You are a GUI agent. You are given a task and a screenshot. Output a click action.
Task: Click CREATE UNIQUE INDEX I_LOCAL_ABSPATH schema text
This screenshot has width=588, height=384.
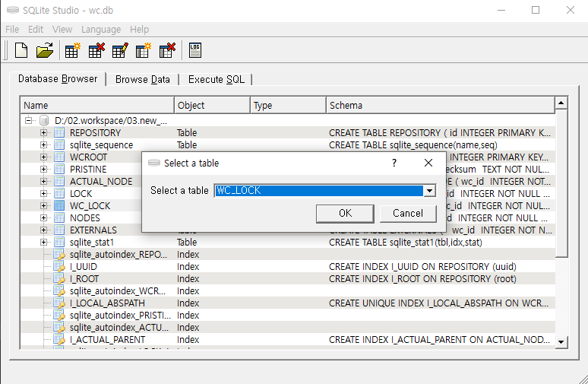click(x=438, y=303)
